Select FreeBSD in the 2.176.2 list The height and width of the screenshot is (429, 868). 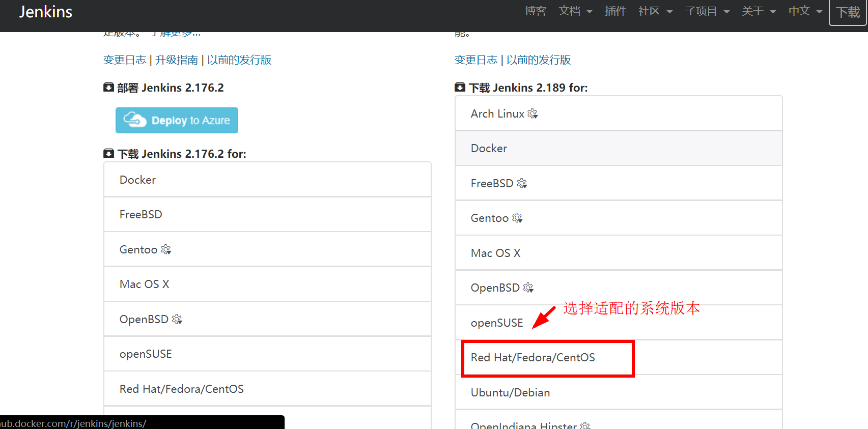point(267,214)
